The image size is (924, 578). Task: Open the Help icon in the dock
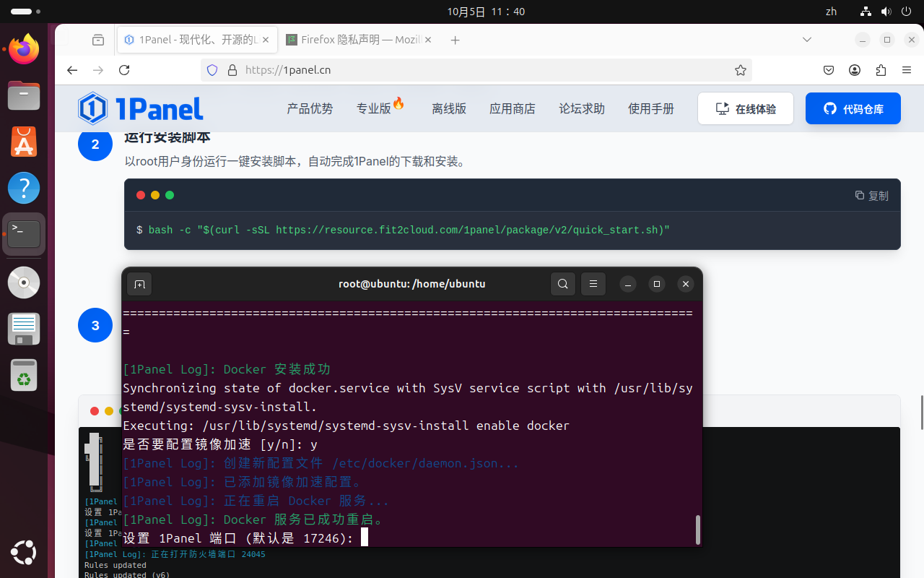coord(24,188)
